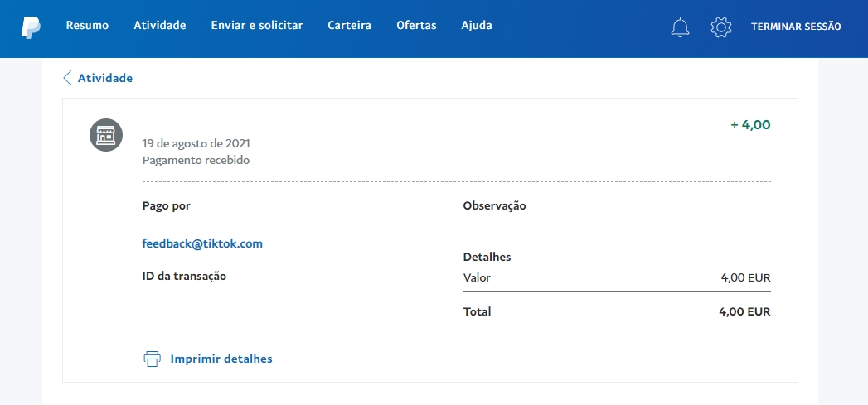
Task: Click the feedback@tiktok.com payer link
Action: tap(202, 243)
